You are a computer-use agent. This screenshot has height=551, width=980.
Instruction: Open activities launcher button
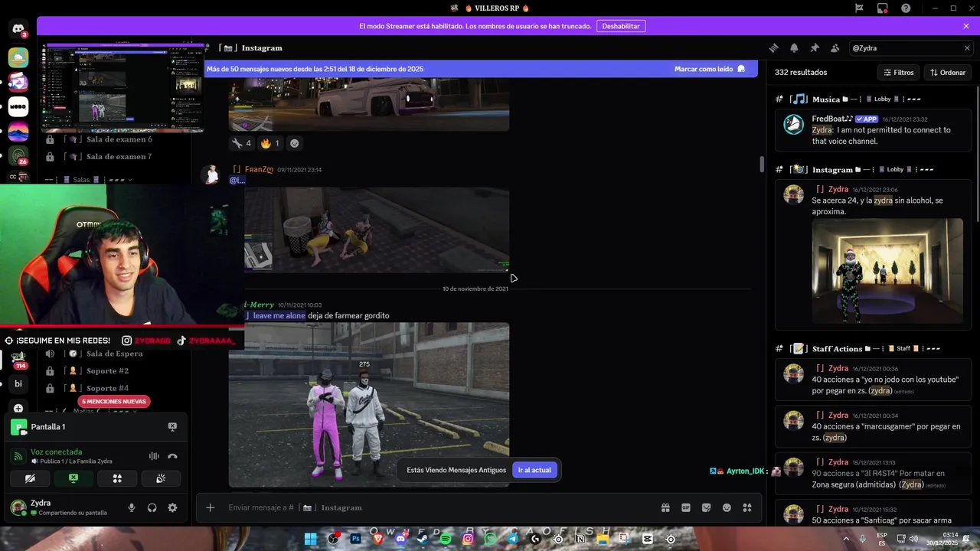[117, 478]
